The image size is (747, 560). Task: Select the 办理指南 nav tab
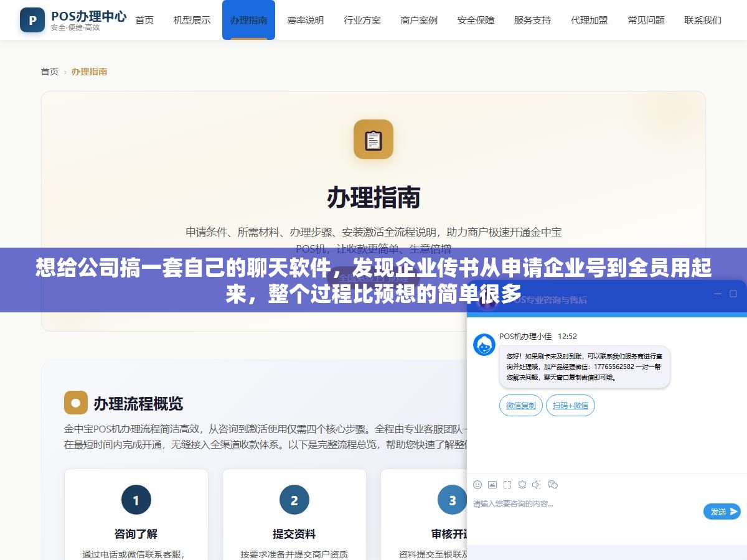[x=248, y=20]
